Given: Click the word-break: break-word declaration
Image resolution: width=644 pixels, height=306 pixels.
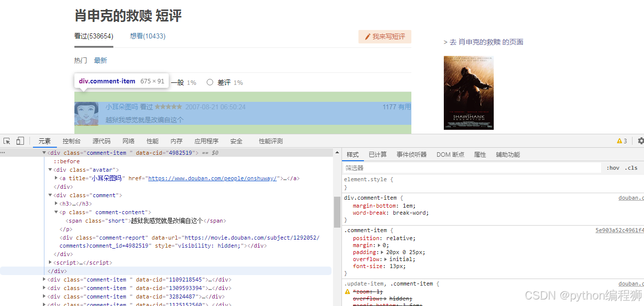Looking at the screenshot, I should (x=390, y=213).
